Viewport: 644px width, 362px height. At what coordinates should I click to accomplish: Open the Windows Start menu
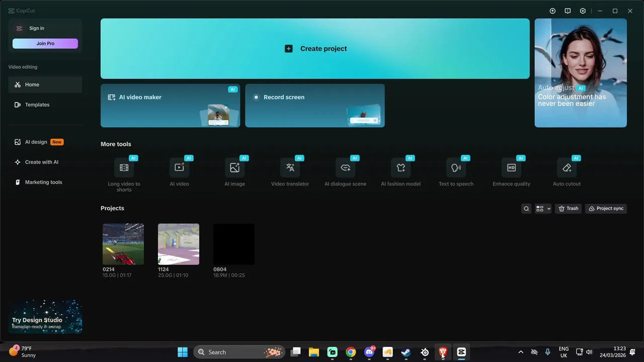coord(183,352)
